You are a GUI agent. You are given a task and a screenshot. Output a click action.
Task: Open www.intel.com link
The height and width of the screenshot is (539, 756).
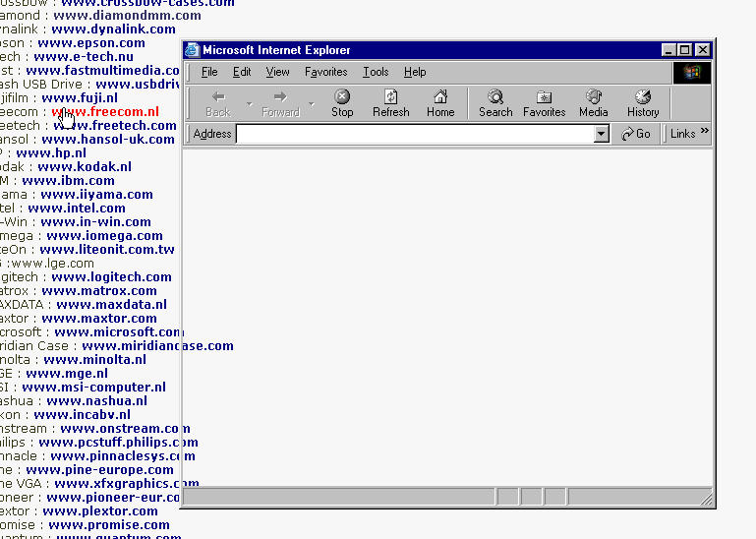[77, 208]
